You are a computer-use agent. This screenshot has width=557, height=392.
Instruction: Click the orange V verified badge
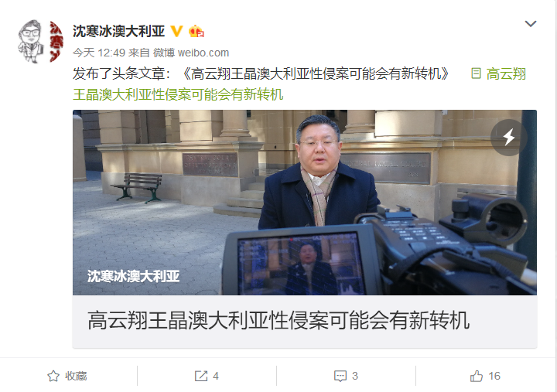176,31
